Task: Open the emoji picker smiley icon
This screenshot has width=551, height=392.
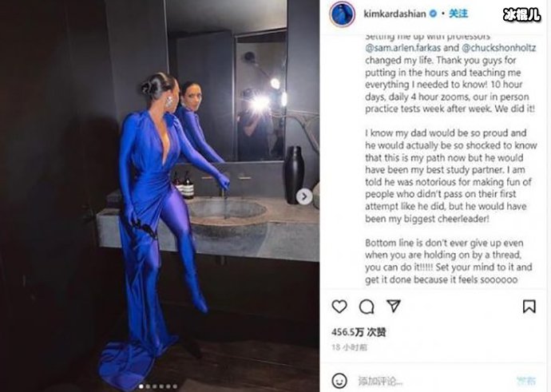Action: pyautogui.click(x=339, y=381)
